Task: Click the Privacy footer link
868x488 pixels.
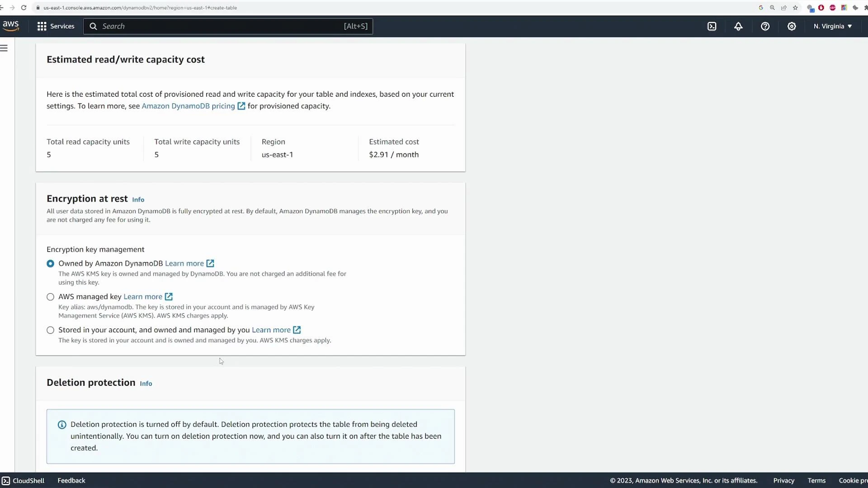Action: [x=783, y=480]
